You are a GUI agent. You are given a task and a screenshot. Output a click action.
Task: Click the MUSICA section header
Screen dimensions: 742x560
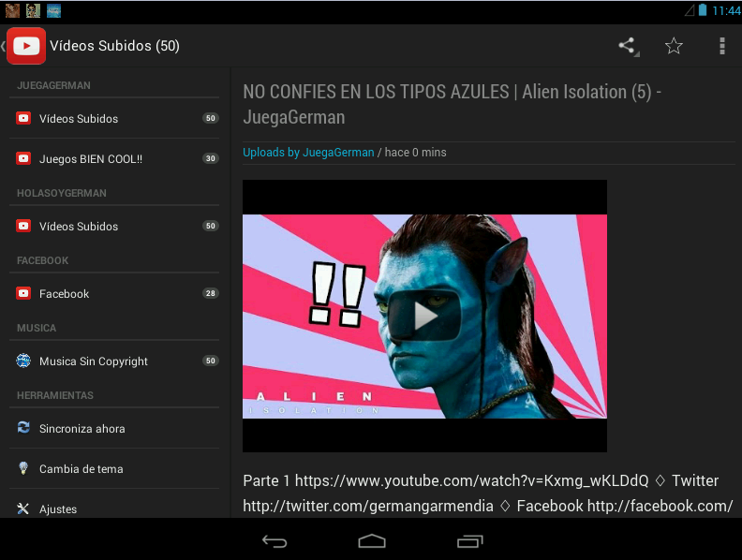37,328
